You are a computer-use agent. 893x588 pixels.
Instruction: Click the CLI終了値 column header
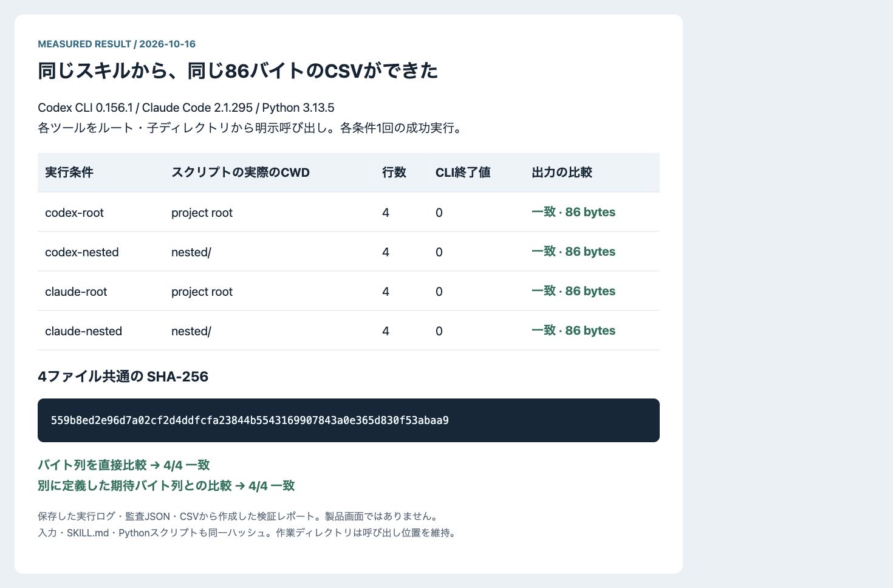coord(463,173)
